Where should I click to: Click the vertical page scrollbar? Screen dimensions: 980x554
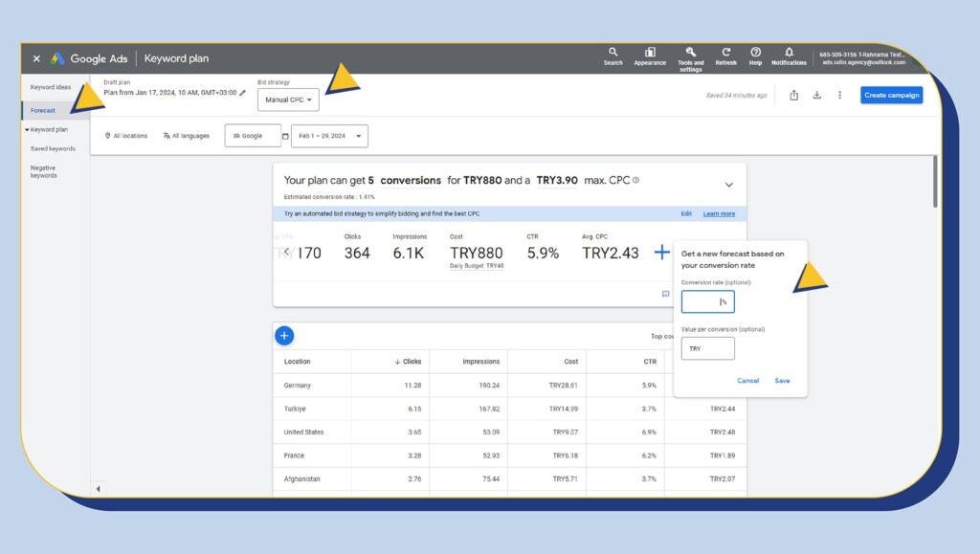click(935, 181)
